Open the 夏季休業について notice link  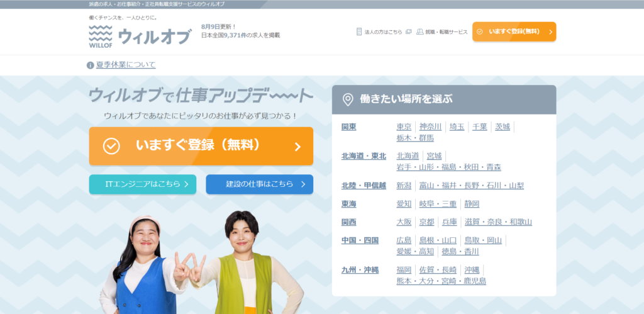(126, 65)
